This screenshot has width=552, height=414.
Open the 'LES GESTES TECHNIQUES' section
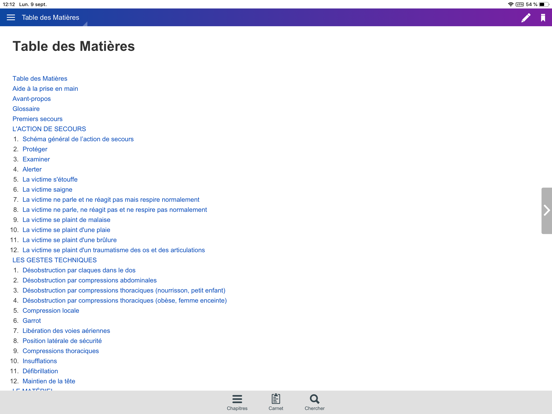(x=55, y=260)
